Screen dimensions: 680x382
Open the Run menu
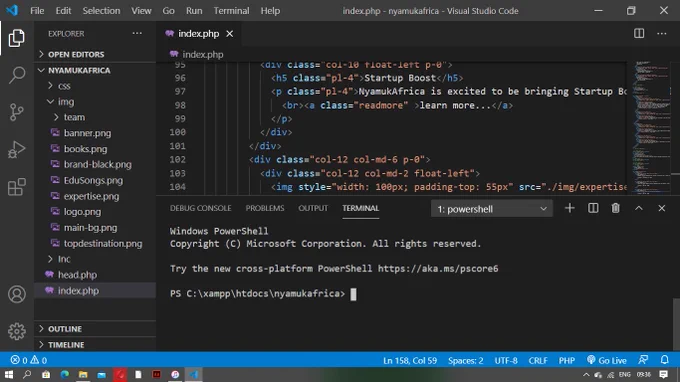click(x=194, y=11)
